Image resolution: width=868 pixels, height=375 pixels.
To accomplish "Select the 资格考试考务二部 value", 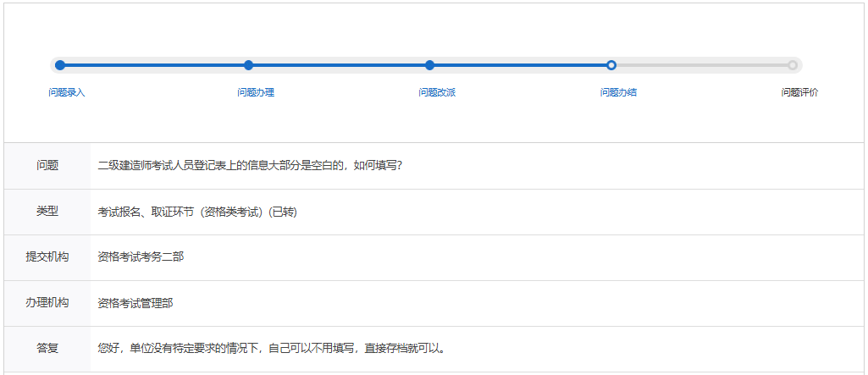I will (141, 257).
